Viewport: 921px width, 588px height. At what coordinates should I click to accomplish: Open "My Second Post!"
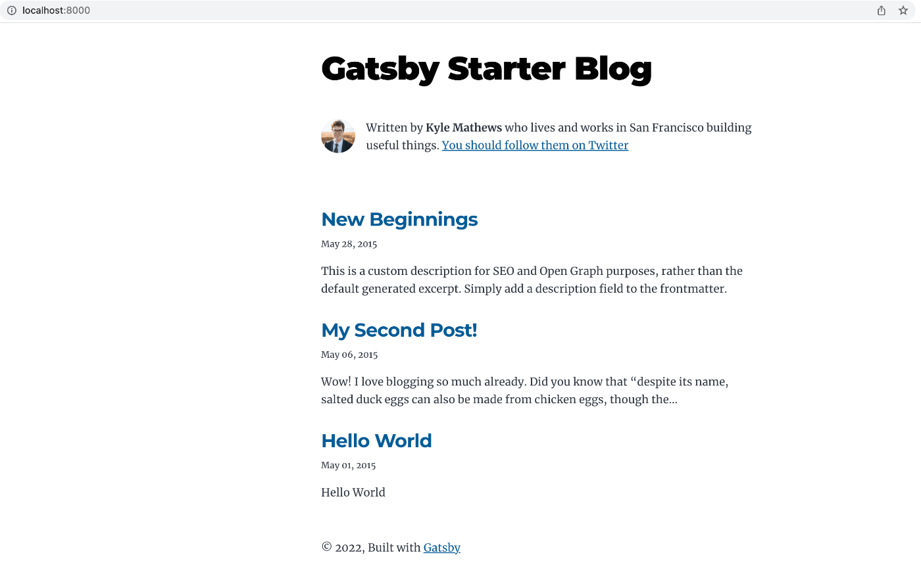pyautogui.click(x=399, y=330)
